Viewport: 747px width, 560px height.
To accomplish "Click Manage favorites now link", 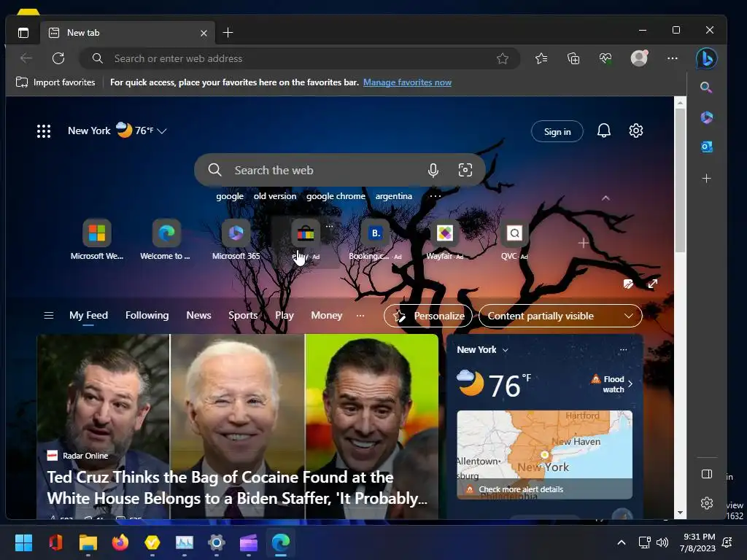I will click(x=407, y=82).
